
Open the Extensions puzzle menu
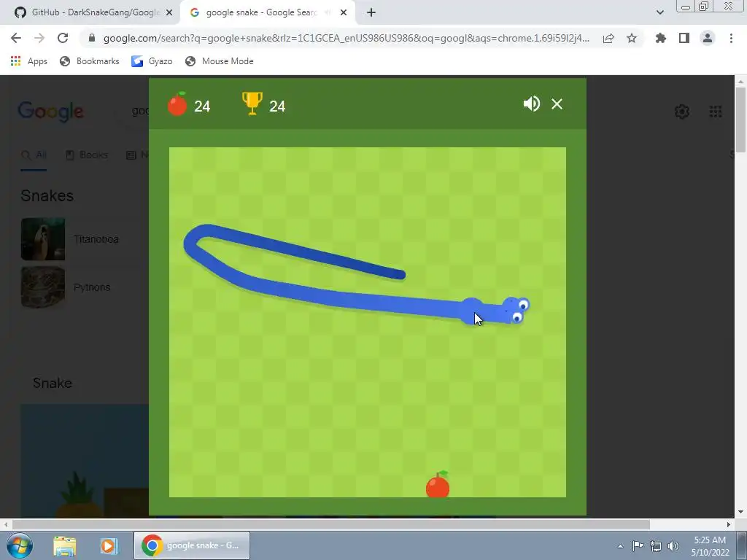[x=661, y=38]
